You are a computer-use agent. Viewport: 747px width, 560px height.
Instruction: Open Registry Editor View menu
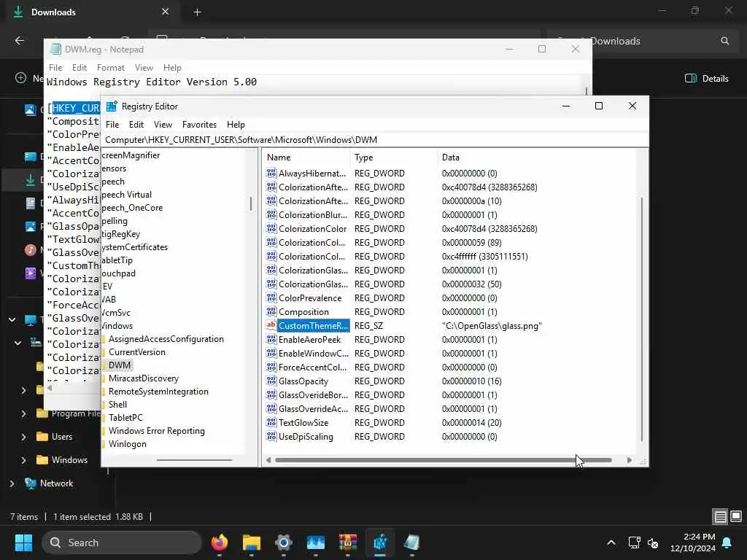[x=163, y=124]
